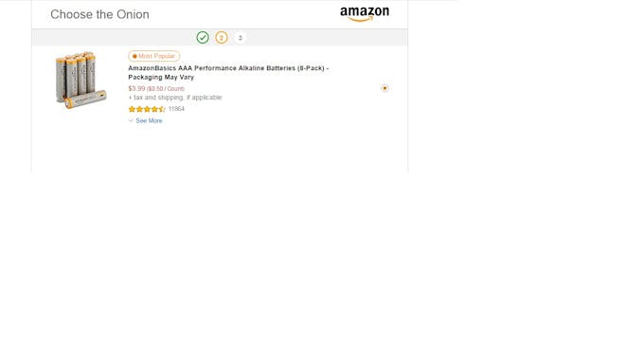The height and width of the screenshot is (362, 644).
Task: Expand details with the See More chevron
Action: coord(131,120)
